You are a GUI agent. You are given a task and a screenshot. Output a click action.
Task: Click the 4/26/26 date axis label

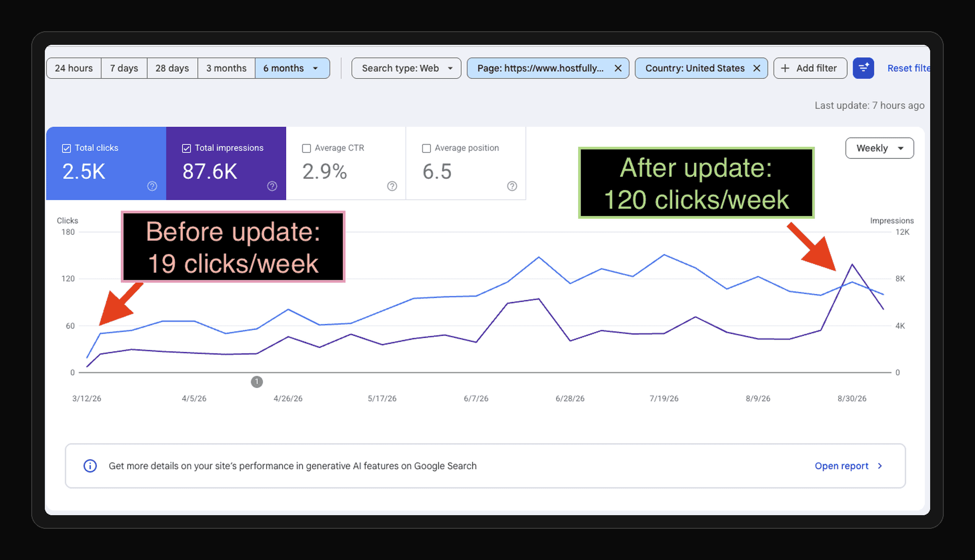pos(288,399)
